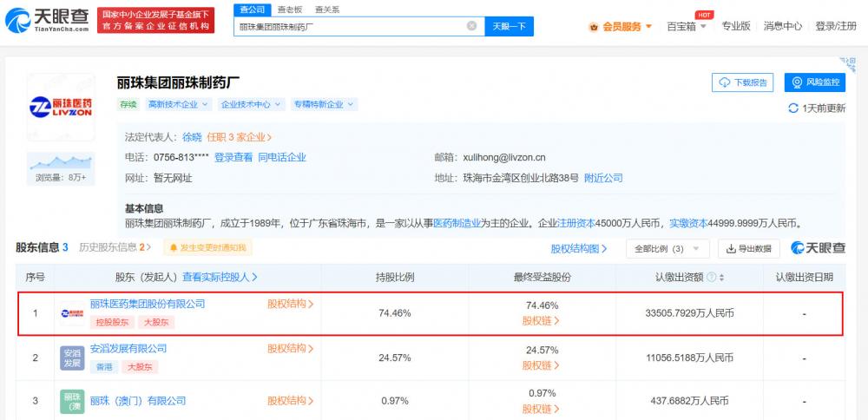Open 股权结构 for 丽珠（澳门）有限公司
The image size is (868, 420).
tap(291, 400)
